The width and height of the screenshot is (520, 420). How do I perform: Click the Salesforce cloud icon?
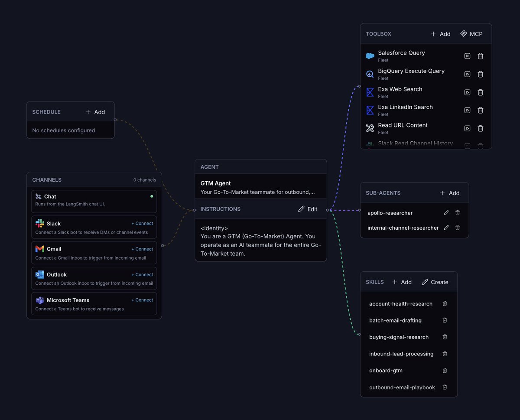(x=370, y=56)
